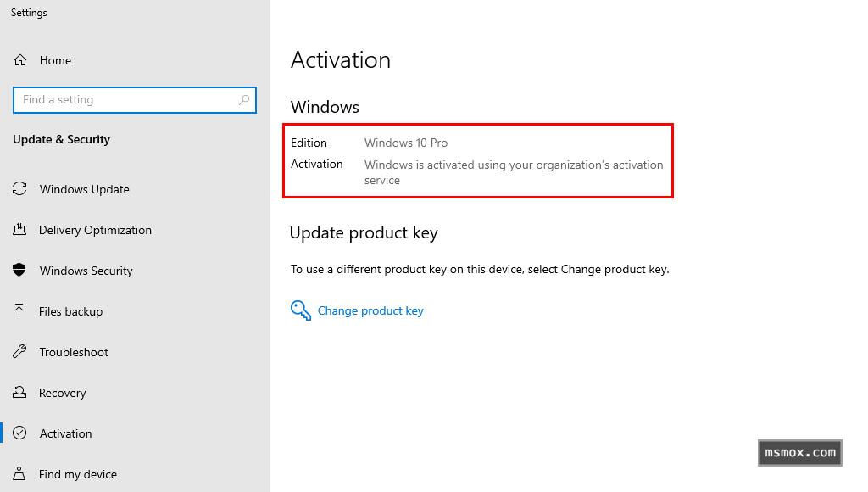Click the Files backup upload arrow icon

point(19,311)
